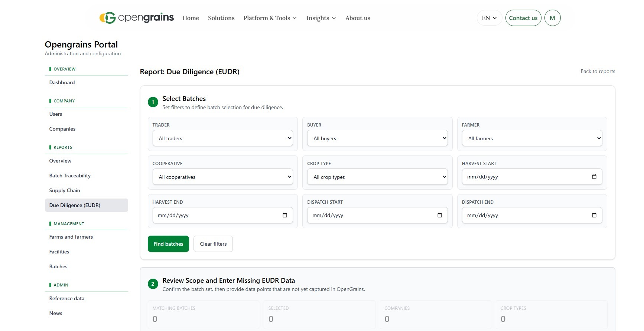Click Clear filters button
Viewport: 644px width, 331px height.
point(213,244)
